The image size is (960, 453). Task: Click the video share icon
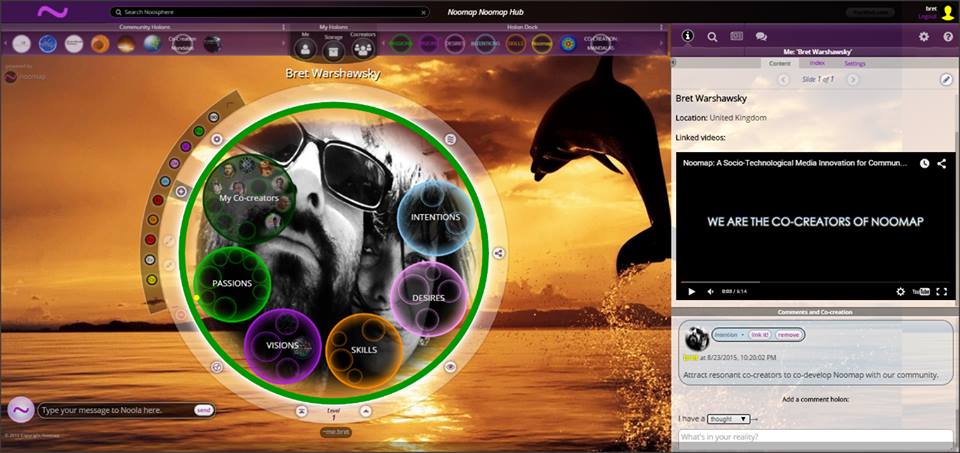[x=942, y=163]
